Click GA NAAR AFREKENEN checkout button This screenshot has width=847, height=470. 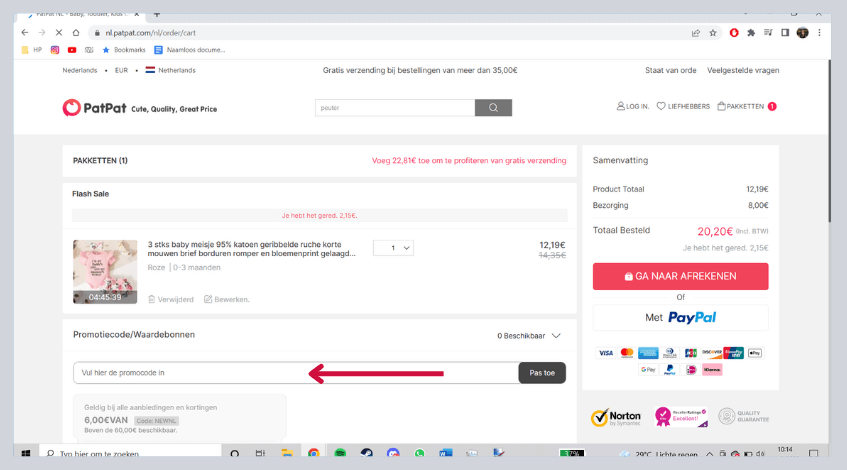(680, 276)
